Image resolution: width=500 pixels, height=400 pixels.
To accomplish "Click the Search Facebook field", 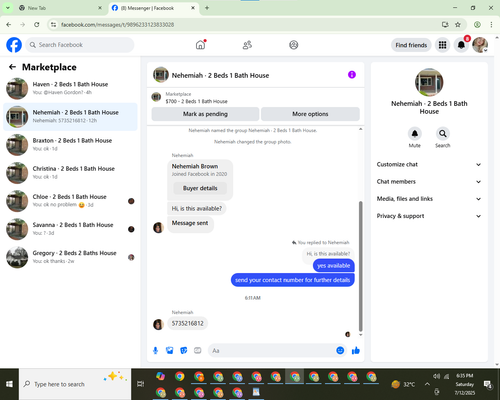I will coord(80,45).
